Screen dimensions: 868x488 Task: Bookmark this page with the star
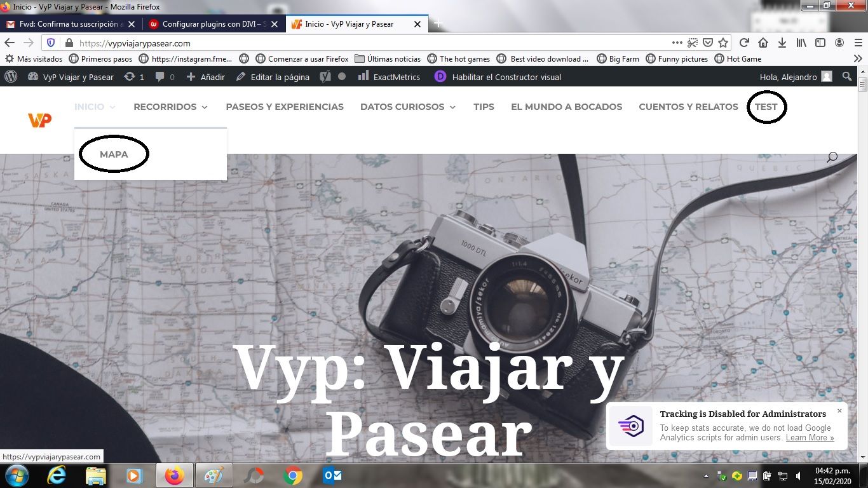[x=723, y=43]
